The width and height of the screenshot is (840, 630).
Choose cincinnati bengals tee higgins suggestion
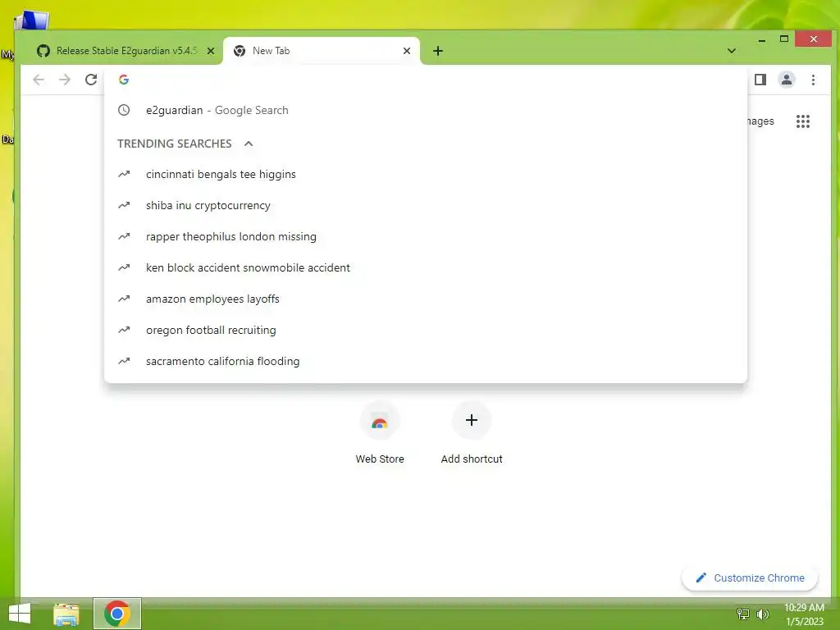pos(426,174)
